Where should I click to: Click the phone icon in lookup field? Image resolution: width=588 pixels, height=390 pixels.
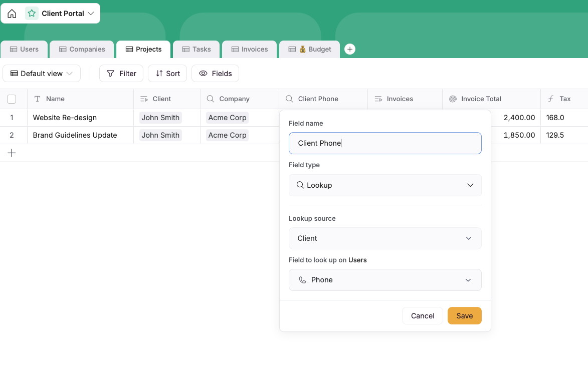302,280
